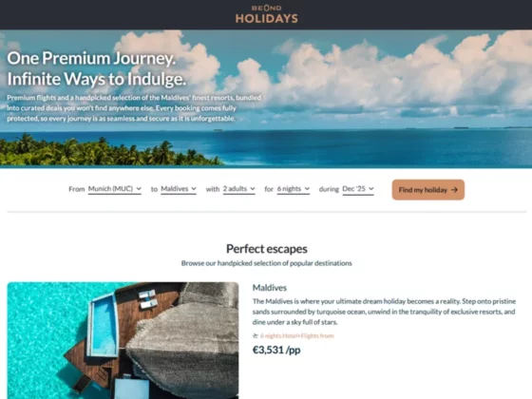Open the Maldives destination dropdown
This screenshot has width=532, height=399.
[179, 189]
